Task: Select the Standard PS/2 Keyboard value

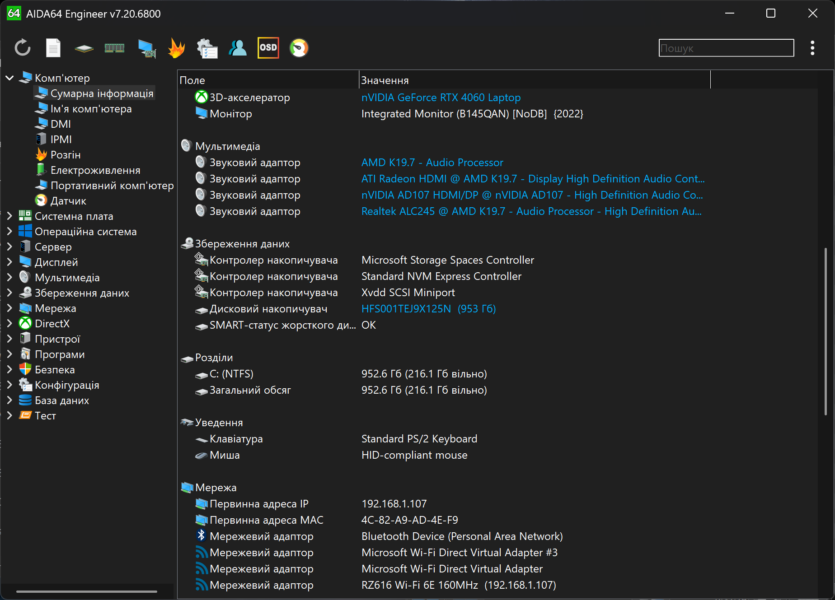Action: click(x=419, y=439)
